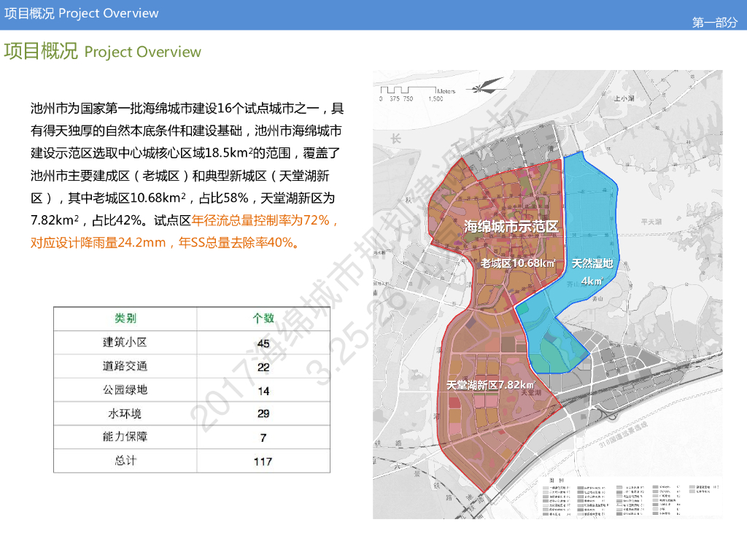Screen dimensions: 747x560
Task: Click the 海绵城市示范区 map label
Action: coord(511,227)
